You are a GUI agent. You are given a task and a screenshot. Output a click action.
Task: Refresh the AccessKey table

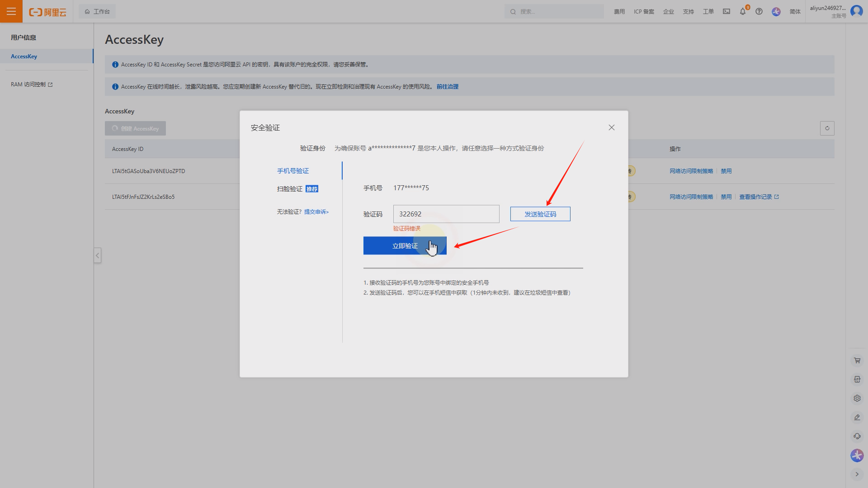(x=827, y=128)
